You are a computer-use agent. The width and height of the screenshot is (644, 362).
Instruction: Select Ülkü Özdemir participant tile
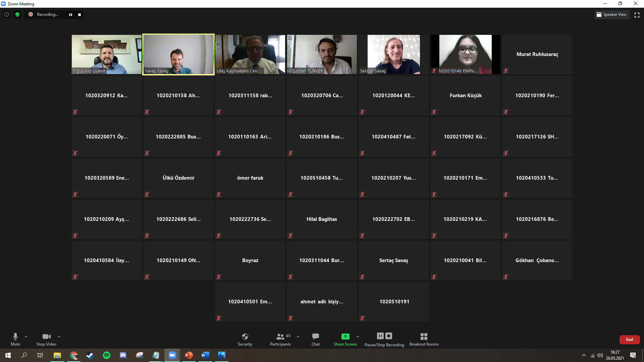178,178
